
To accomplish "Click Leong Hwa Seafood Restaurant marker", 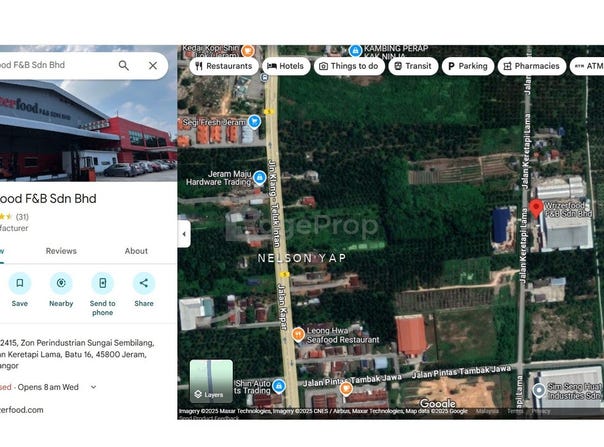I will coord(298,334).
